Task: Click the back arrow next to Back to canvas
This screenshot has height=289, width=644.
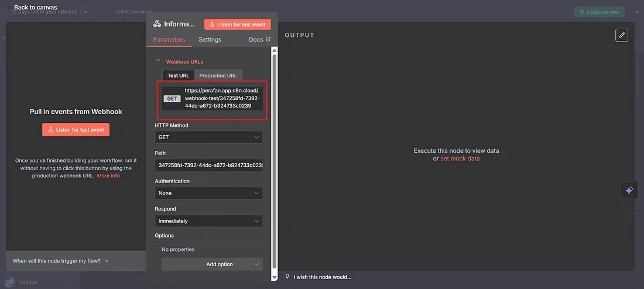Action: pos(9,7)
